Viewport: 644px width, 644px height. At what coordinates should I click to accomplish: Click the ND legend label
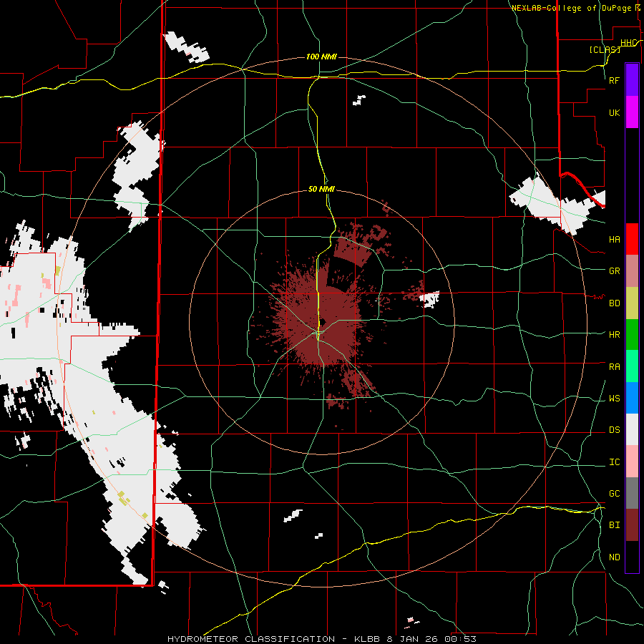pos(615,557)
